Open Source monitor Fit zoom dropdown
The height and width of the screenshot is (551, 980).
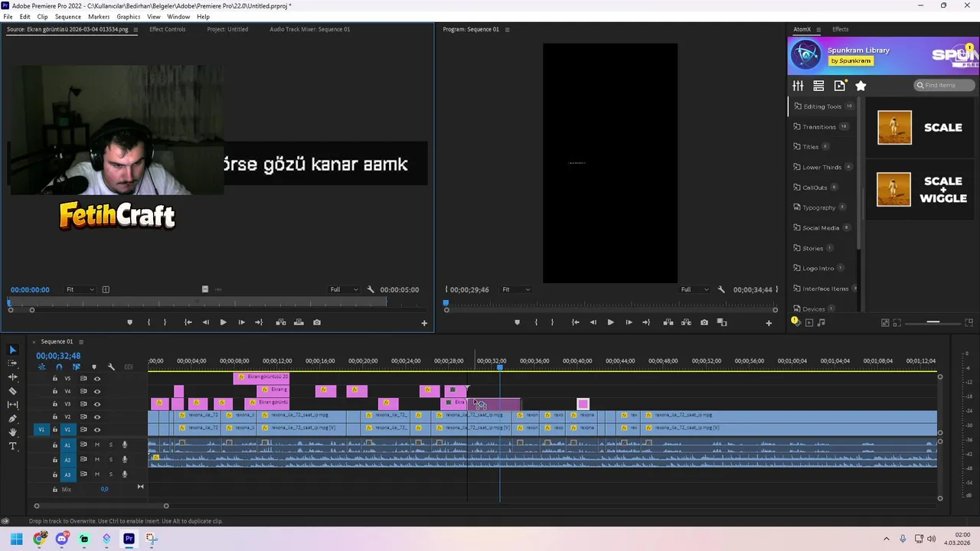coord(80,289)
